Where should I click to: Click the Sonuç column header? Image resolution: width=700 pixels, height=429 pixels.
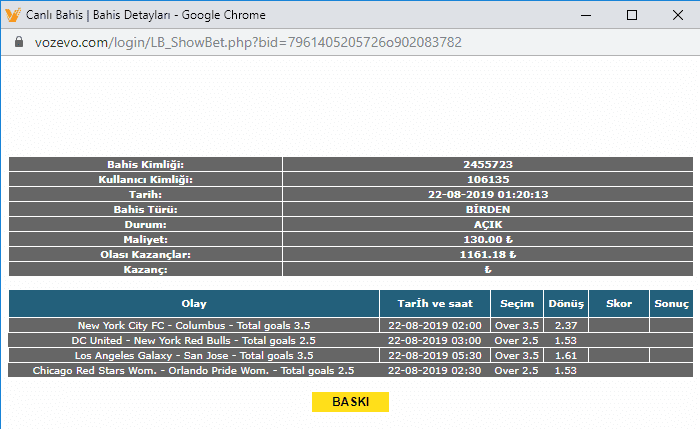(x=671, y=304)
